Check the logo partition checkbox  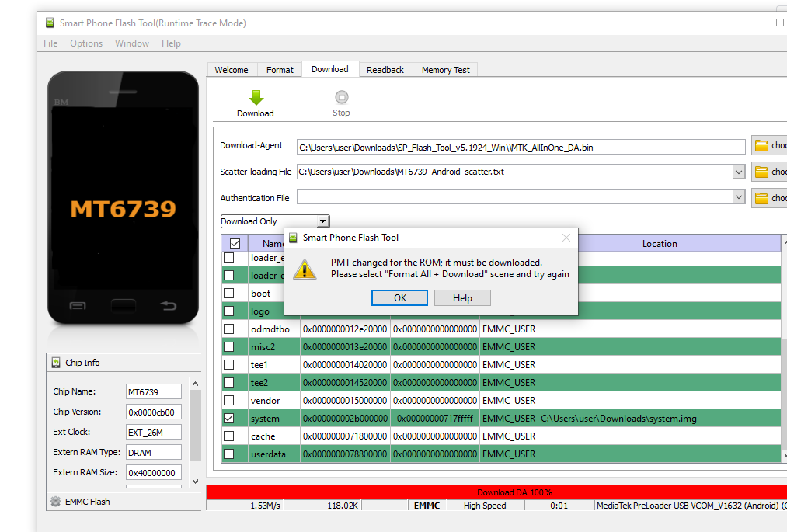tap(229, 311)
